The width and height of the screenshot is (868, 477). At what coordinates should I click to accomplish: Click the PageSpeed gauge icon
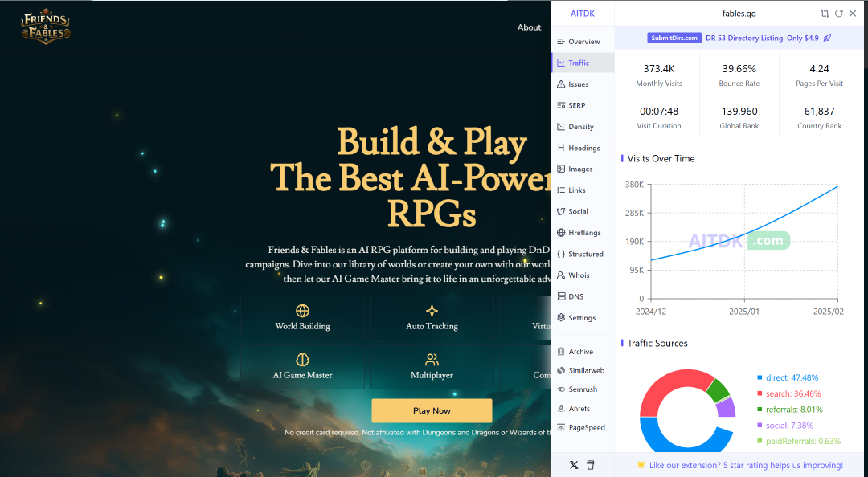pyautogui.click(x=561, y=427)
